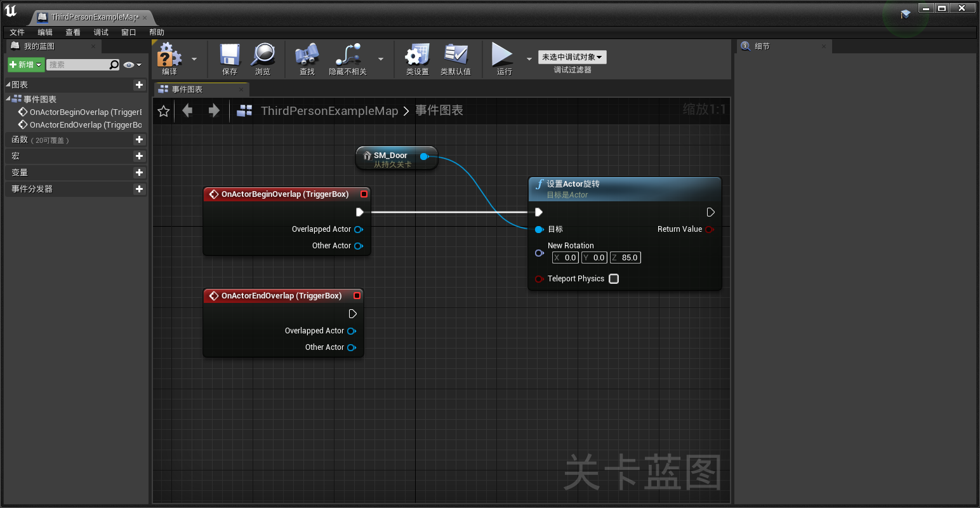The width and height of the screenshot is (980, 508).
Task: Close the 事件图表 tab
Action: coord(241,90)
